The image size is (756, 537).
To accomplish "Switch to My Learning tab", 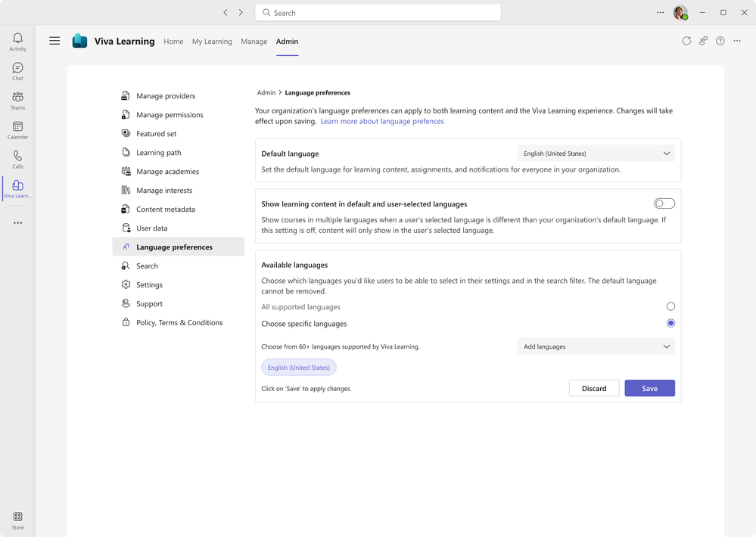I will (x=212, y=42).
